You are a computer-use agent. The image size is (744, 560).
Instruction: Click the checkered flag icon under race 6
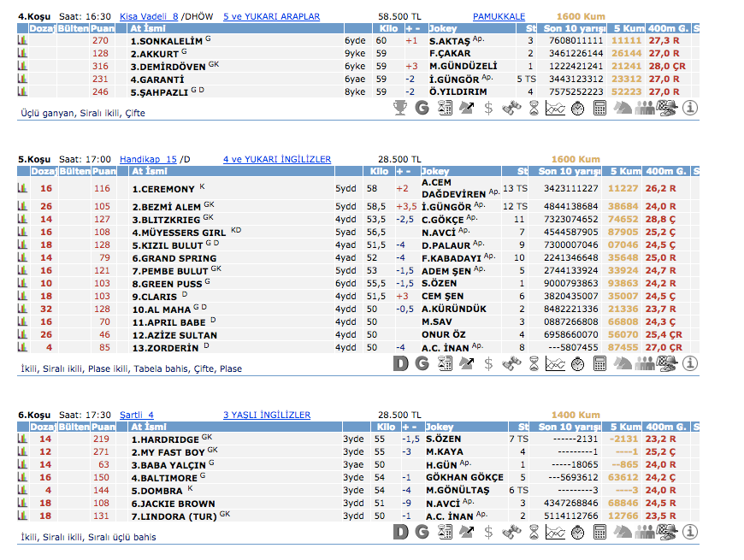(667, 532)
